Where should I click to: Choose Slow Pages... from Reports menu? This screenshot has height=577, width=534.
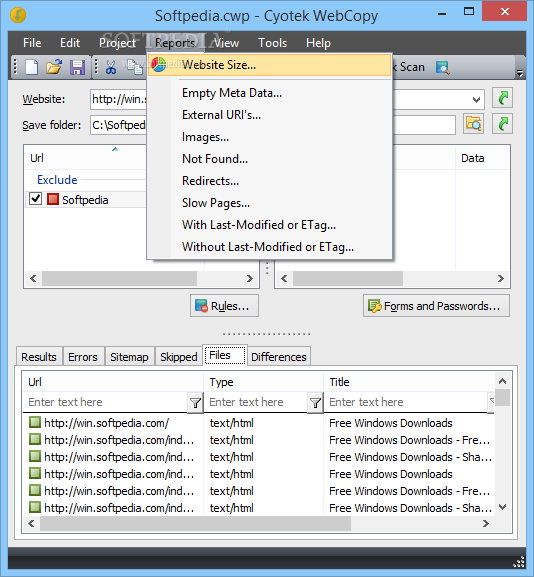(269, 203)
